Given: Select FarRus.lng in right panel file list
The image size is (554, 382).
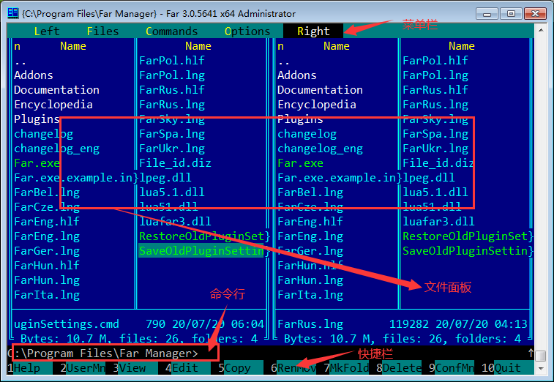Looking at the screenshot, I should coord(435,105).
